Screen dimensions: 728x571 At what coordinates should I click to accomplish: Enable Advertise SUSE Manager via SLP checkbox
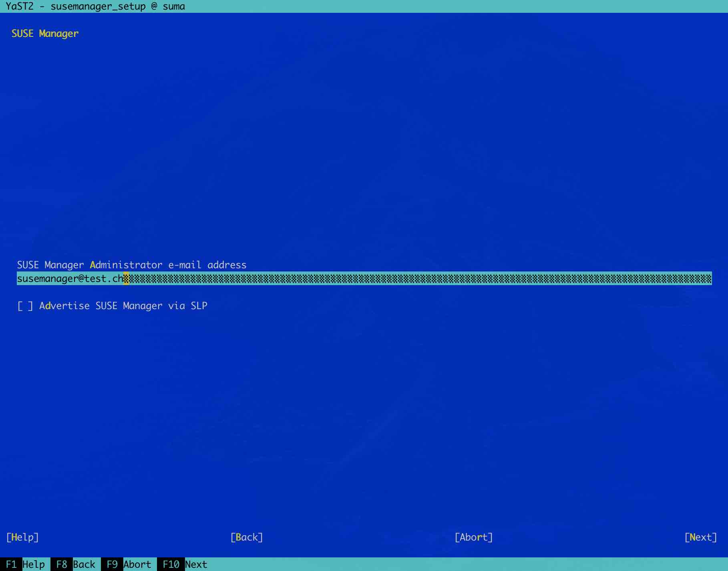pyautogui.click(x=25, y=306)
